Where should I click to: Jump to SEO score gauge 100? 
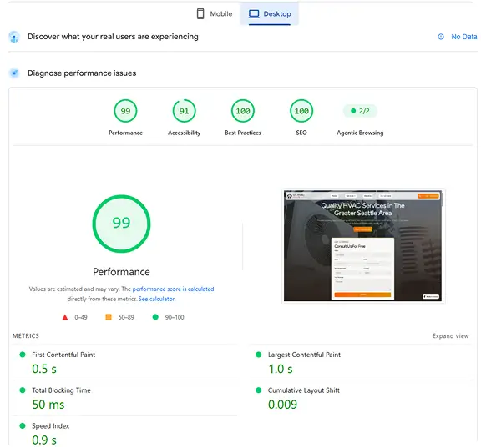[x=301, y=111]
